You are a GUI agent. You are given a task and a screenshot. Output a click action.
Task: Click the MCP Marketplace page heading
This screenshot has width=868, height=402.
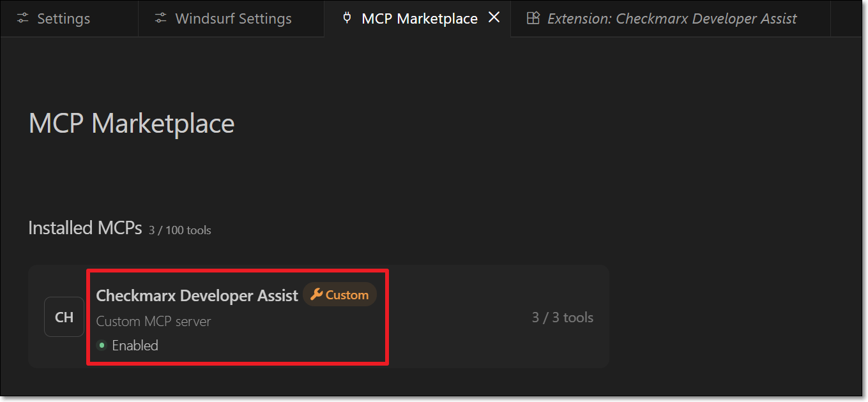coord(132,123)
